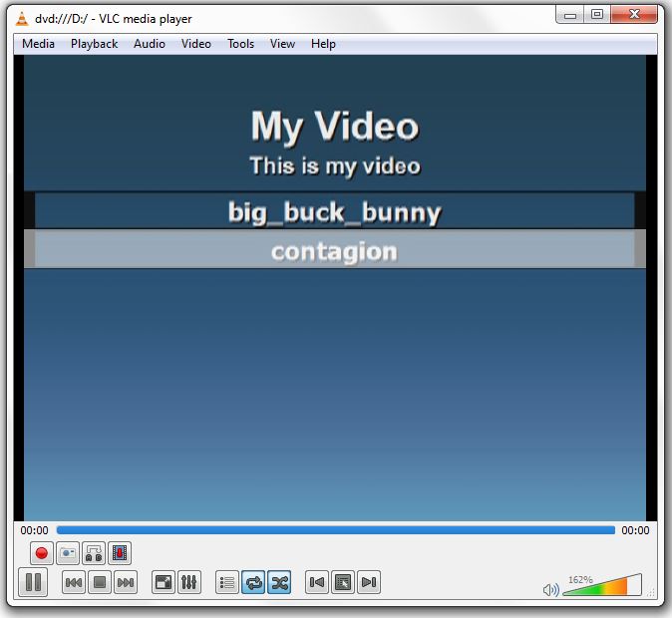Mute audio via the speaker icon
This screenshot has height=618, width=672.
click(550, 590)
